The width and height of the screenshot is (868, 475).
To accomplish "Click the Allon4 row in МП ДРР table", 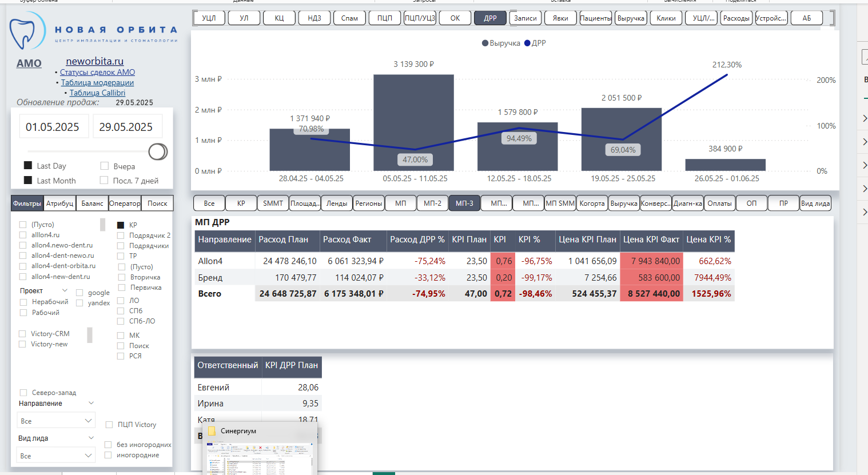I will click(x=464, y=261).
